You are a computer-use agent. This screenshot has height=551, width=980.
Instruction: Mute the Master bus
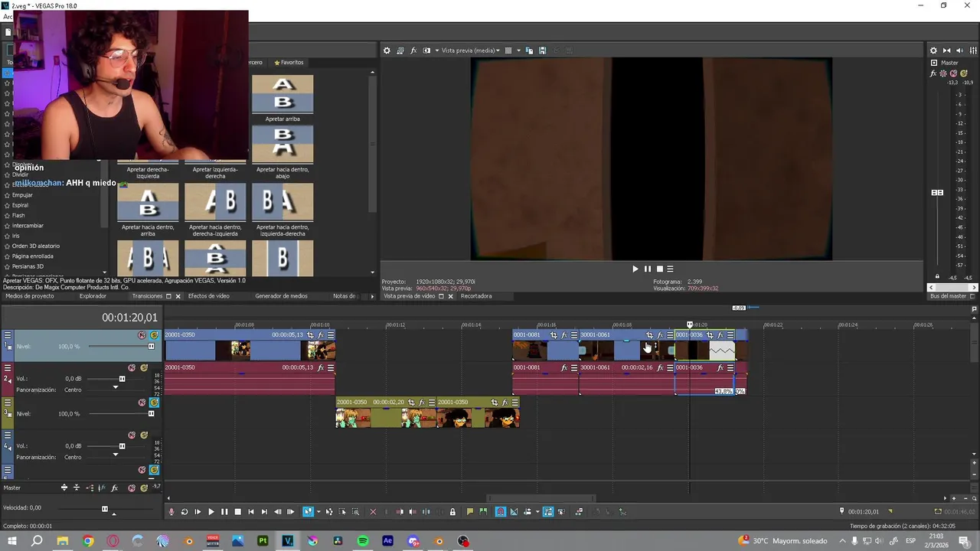pos(953,73)
